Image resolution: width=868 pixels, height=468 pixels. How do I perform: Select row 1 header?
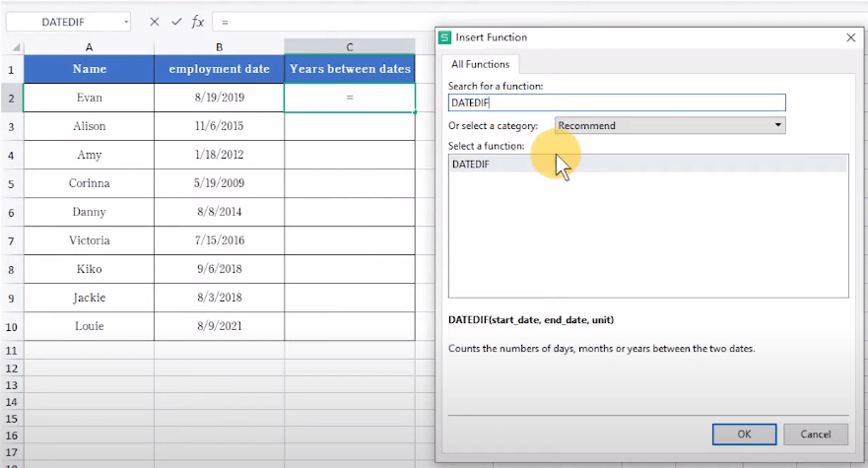[x=11, y=69]
